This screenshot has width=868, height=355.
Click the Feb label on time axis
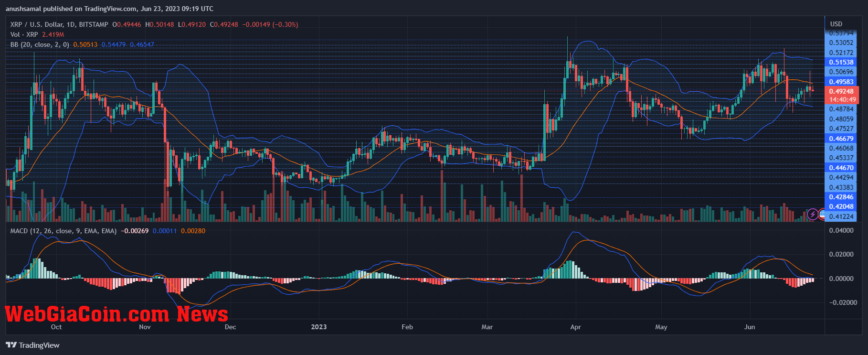point(407,327)
